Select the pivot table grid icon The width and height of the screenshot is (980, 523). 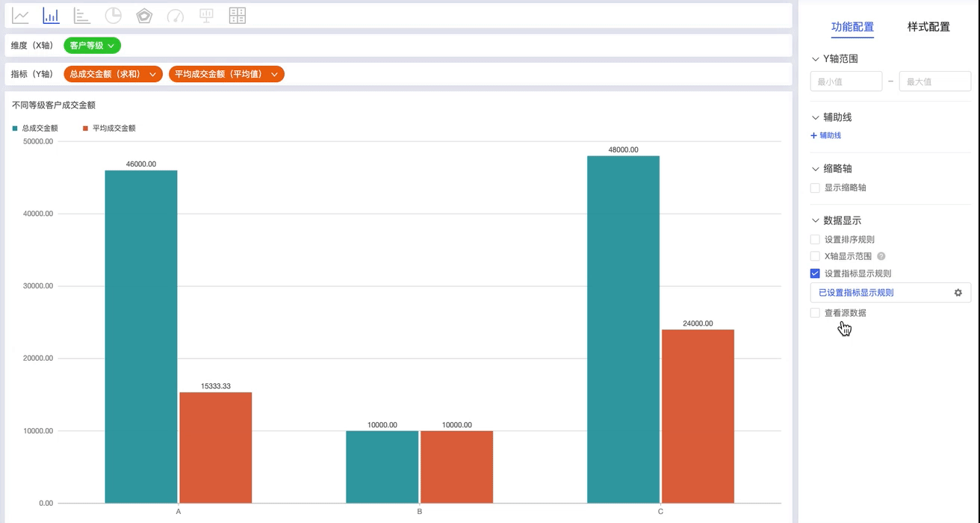point(238,16)
